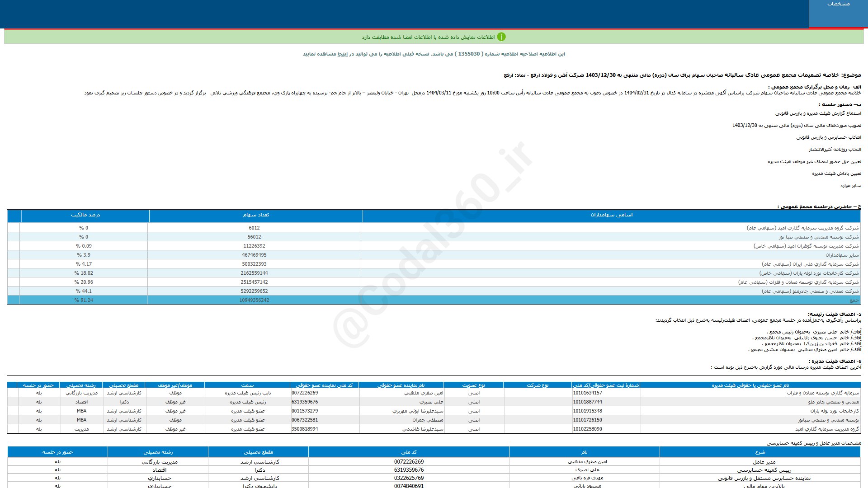Viewport: 868px width, 488px height.
Task: Click role cell 'مدير عامل'
Action: 764,462
